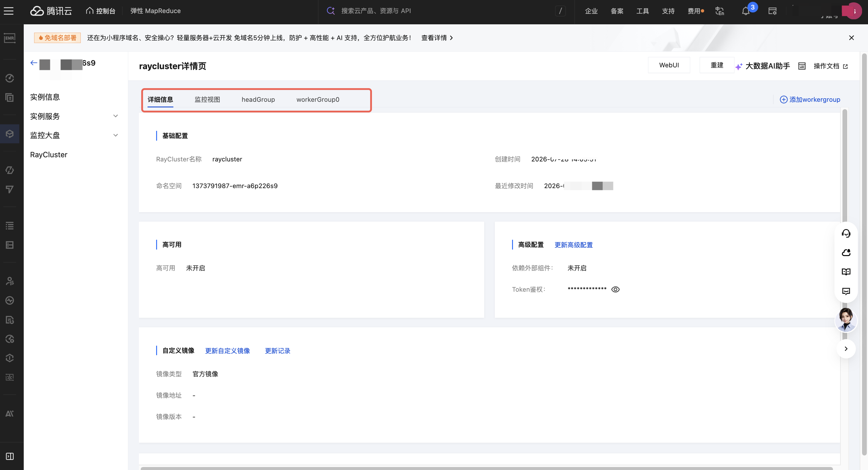The width and height of the screenshot is (868, 470).
Task: Expand the floating toolbar right chevron
Action: coord(846,349)
